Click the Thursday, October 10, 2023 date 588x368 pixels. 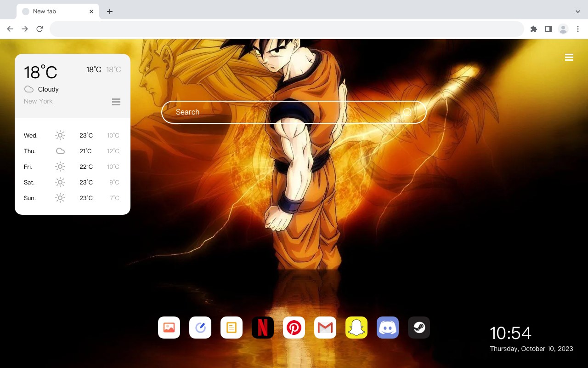coord(531,349)
